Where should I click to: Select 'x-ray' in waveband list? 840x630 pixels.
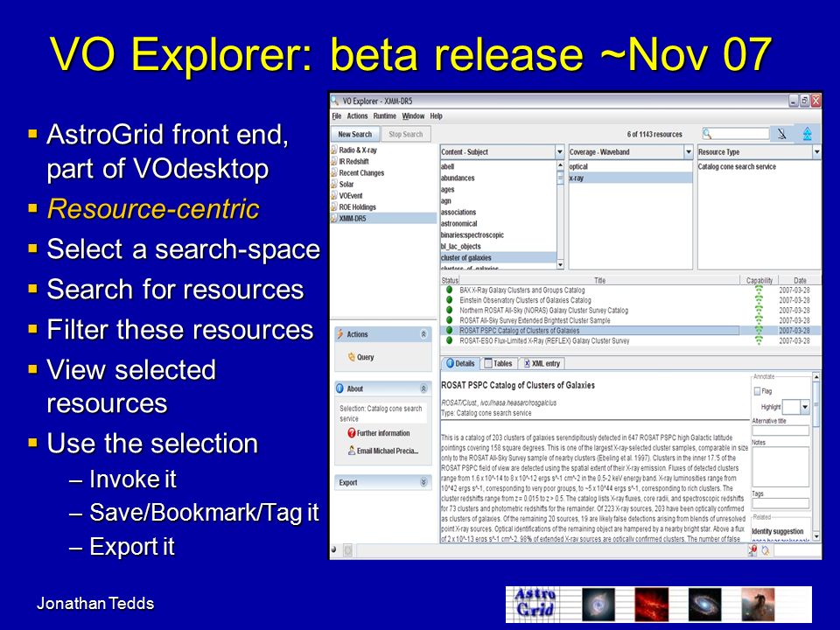tap(631, 178)
